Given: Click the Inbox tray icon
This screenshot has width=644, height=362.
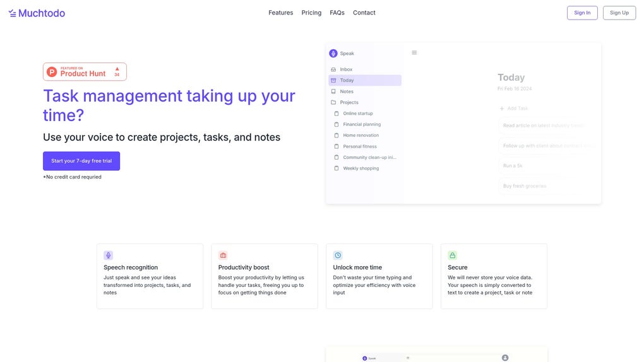Looking at the screenshot, I should pyautogui.click(x=333, y=69).
